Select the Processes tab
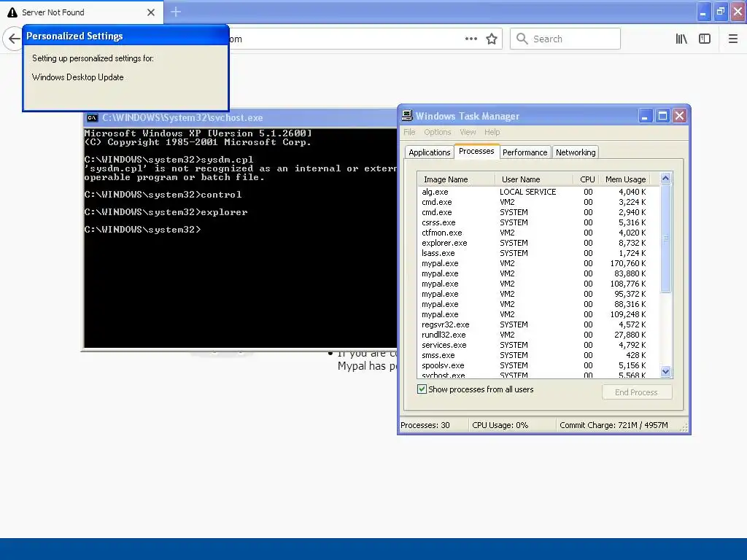Screen dimensions: 747x560 (476, 151)
